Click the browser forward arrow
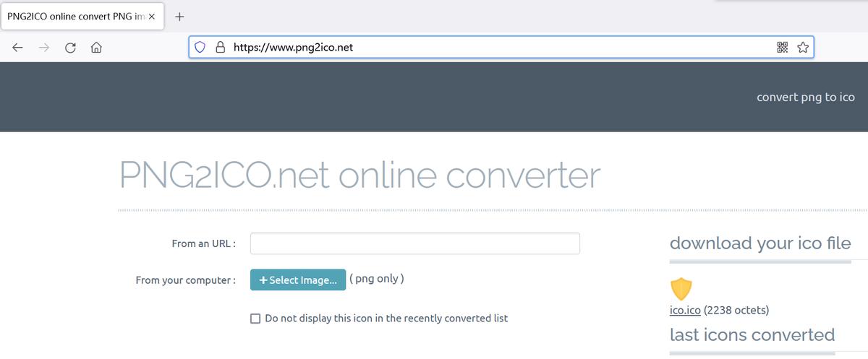The image size is (868, 359). (x=44, y=48)
